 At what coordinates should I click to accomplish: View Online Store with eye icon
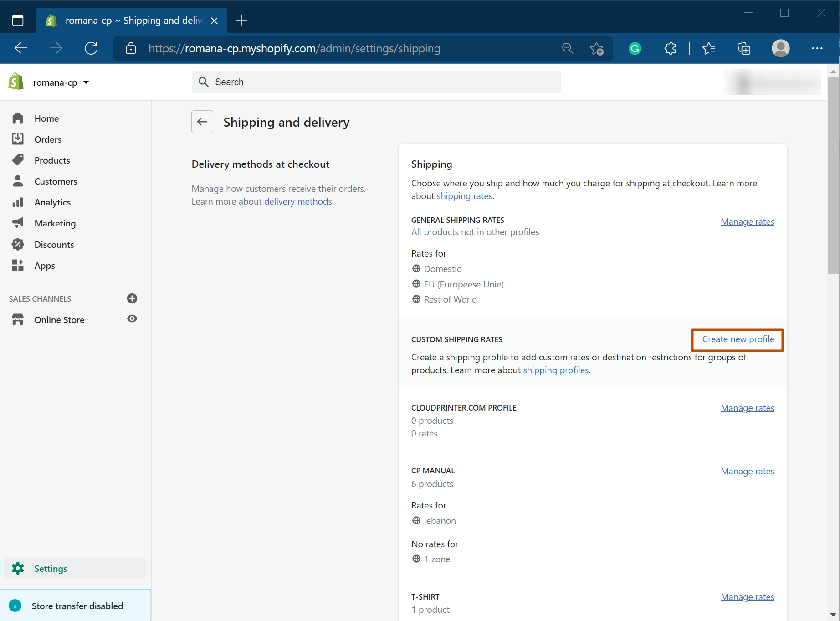coord(132,318)
